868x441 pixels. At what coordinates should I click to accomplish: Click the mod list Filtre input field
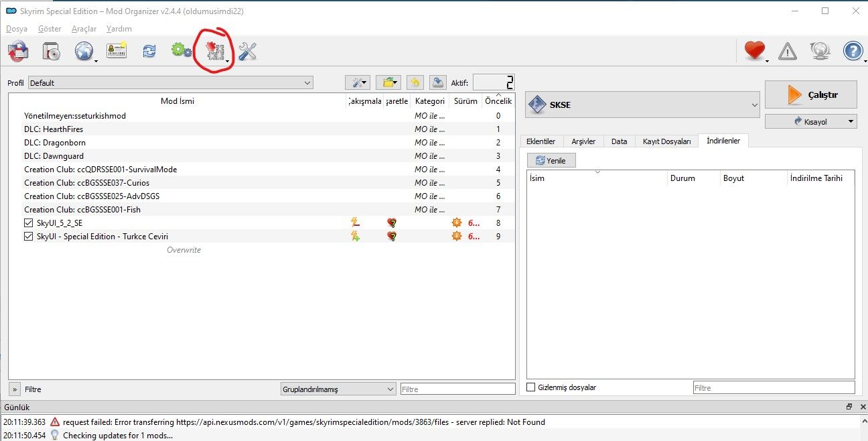[x=457, y=389]
